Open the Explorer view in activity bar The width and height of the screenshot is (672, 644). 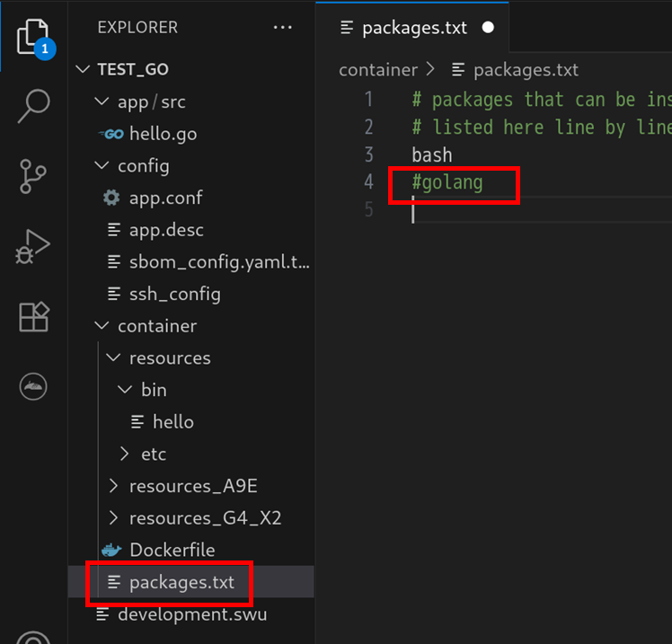point(33,38)
